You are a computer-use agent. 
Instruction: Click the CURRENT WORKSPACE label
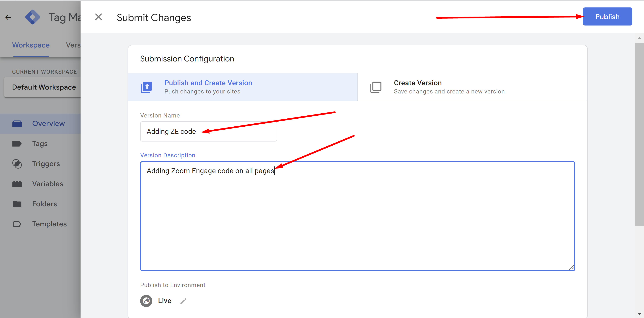point(45,72)
